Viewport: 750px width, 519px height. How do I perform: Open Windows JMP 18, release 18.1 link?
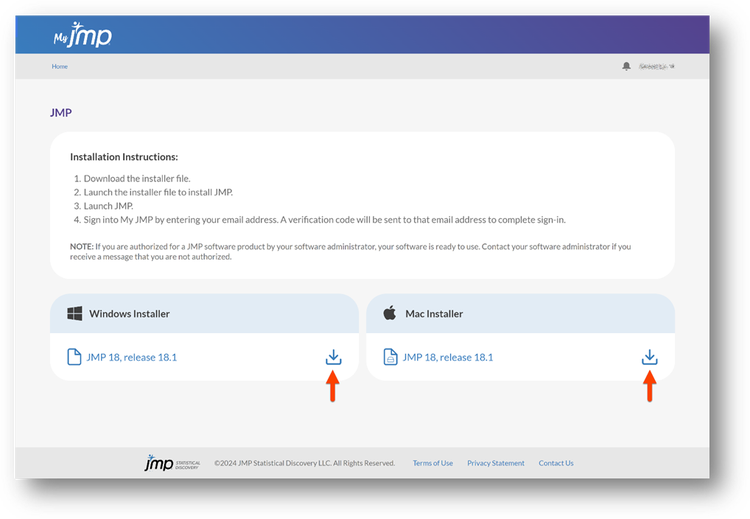[132, 357]
